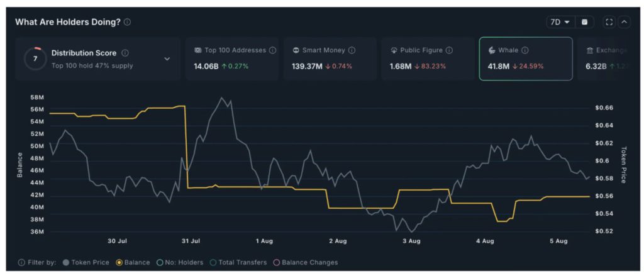Click the Smart Money info icon
This screenshot has width=644, height=278.
click(x=352, y=50)
